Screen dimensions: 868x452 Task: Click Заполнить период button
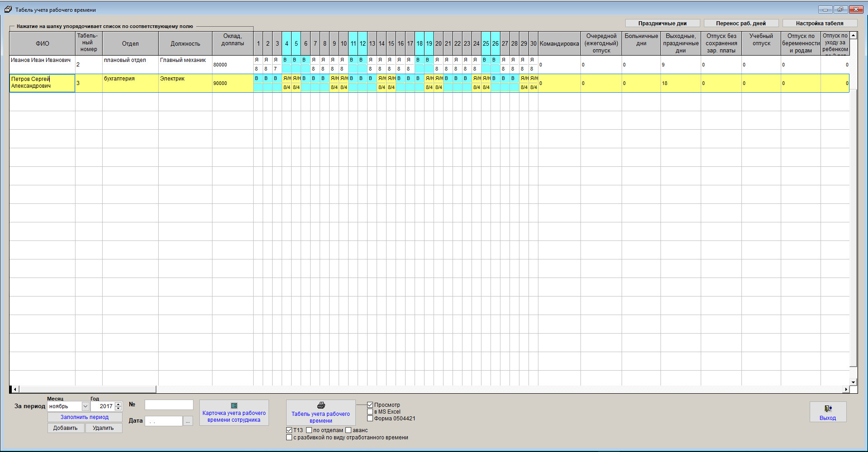point(85,417)
